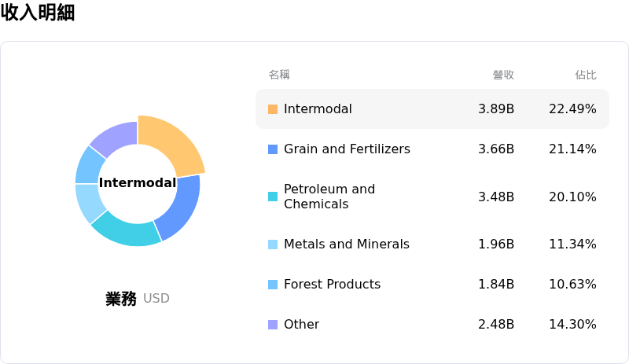
Task: Click Intermodal's 22.49% share value
Action: coord(572,109)
